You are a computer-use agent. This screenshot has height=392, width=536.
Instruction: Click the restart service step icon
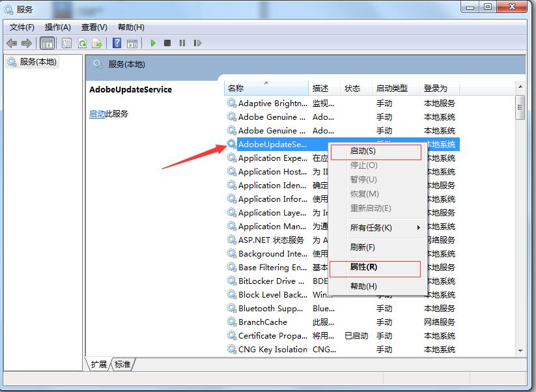[x=197, y=43]
